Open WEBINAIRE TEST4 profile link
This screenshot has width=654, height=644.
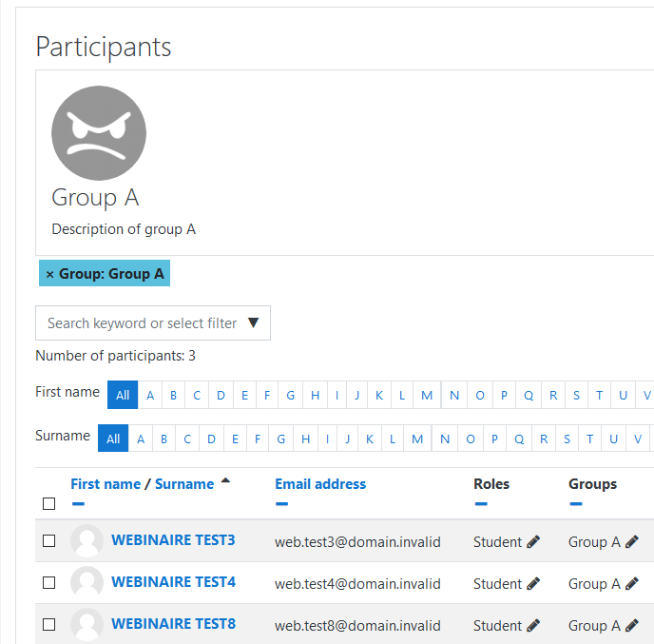point(173,582)
